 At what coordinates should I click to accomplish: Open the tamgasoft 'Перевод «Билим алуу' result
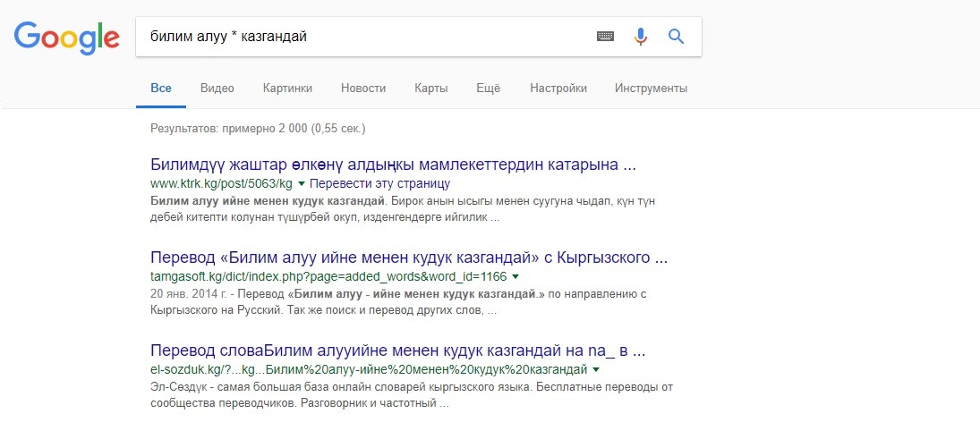[x=409, y=258]
